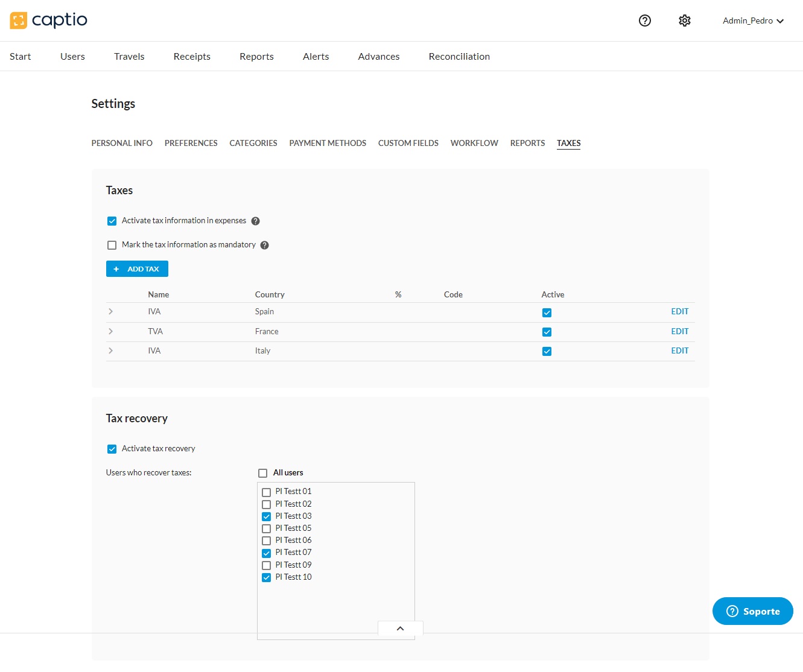Click Edit link for Italy IVA
The width and height of the screenshot is (803, 672).
point(679,351)
